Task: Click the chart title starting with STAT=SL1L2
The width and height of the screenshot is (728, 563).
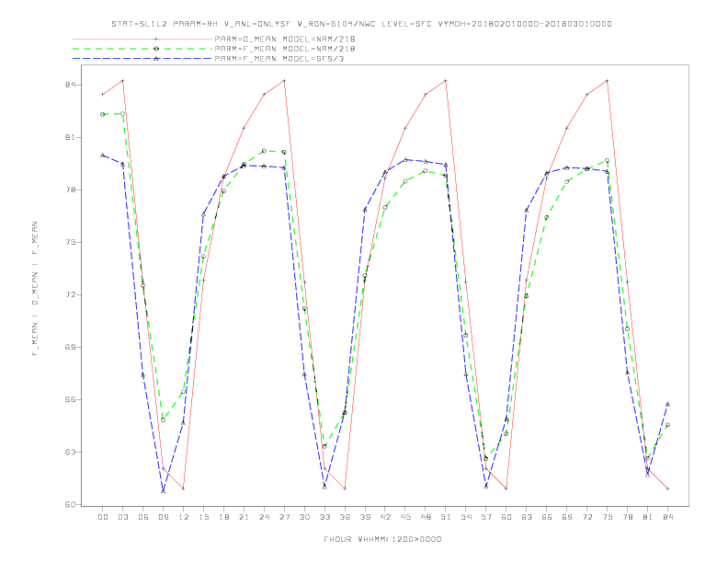Action: point(361,24)
